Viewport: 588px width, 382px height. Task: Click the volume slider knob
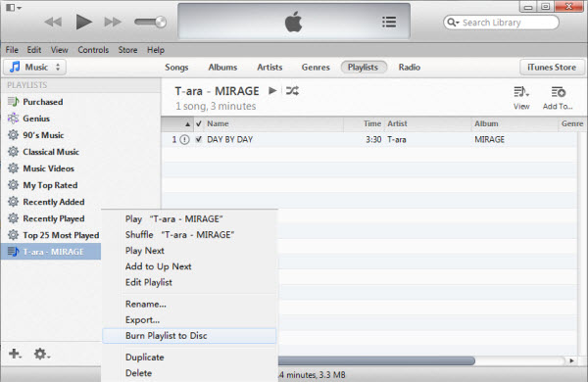(x=161, y=22)
